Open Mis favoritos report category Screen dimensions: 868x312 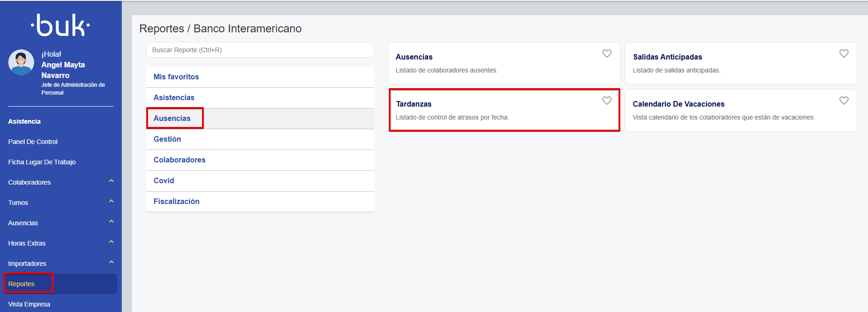pyautogui.click(x=176, y=77)
